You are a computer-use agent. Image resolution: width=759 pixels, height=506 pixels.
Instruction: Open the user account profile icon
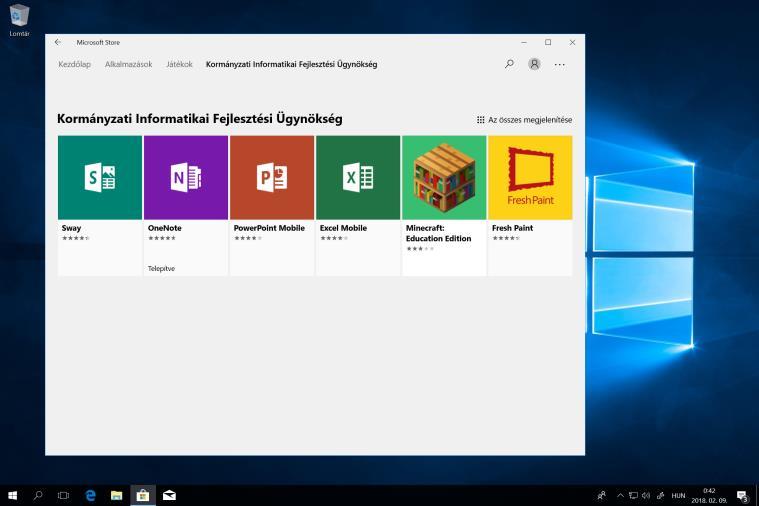pos(534,64)
